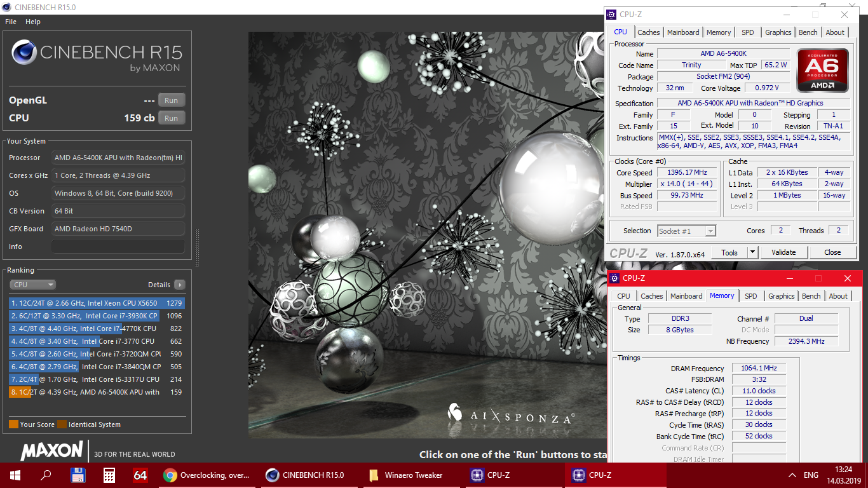
Task: Select Intel Core i7-3770 ranking entry
Action: click(x=97, y=341)
